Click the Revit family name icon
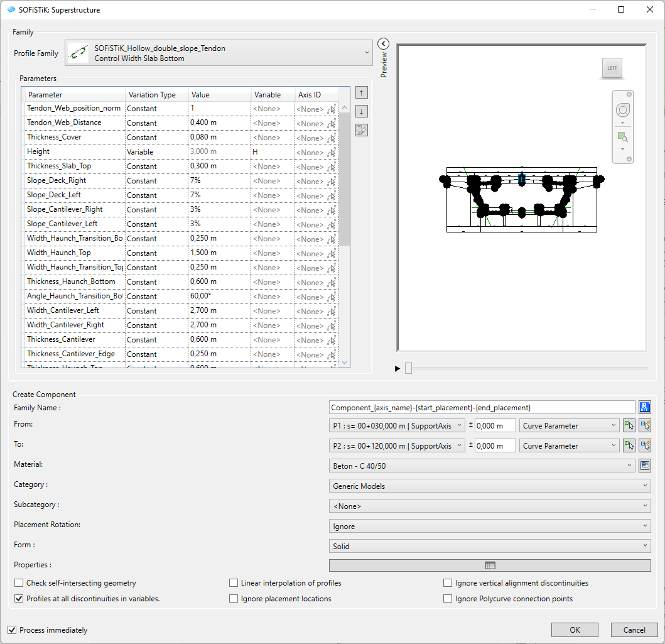 click(645, 407)
